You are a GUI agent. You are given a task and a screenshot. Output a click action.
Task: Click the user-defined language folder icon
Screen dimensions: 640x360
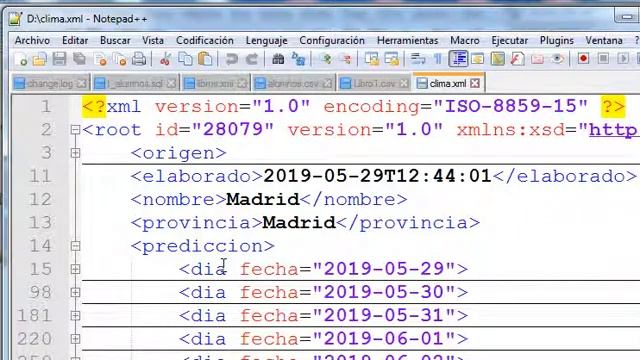(x=478, y=59)
